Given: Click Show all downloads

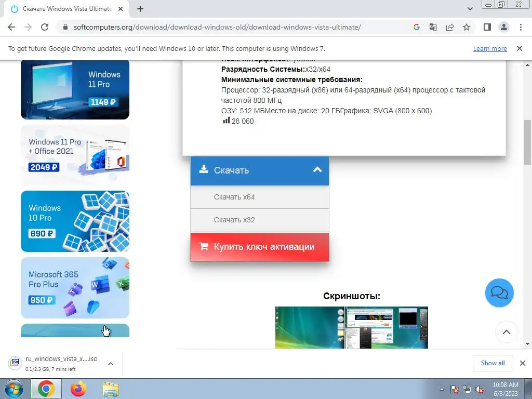Looking at the screenshot, I should [x=493, y=363].
